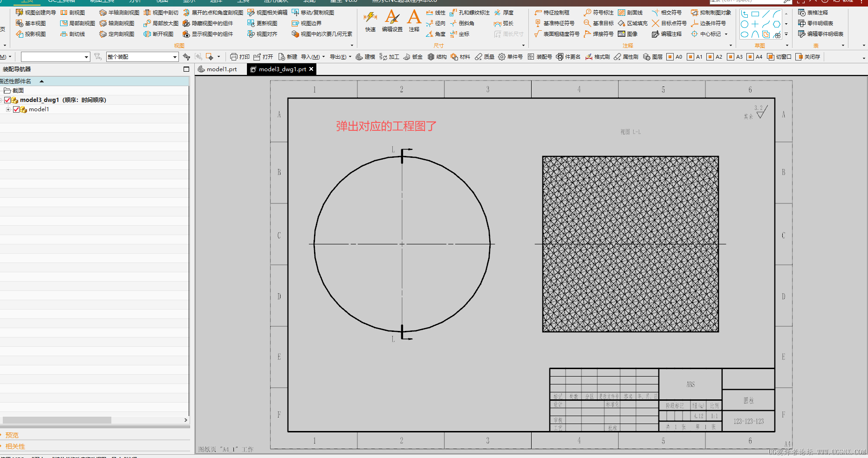Select the 截面 folder row
Image resolution: width=868 pixels, height=458 pixels.
pyautogui.click(x=94, y=91)
